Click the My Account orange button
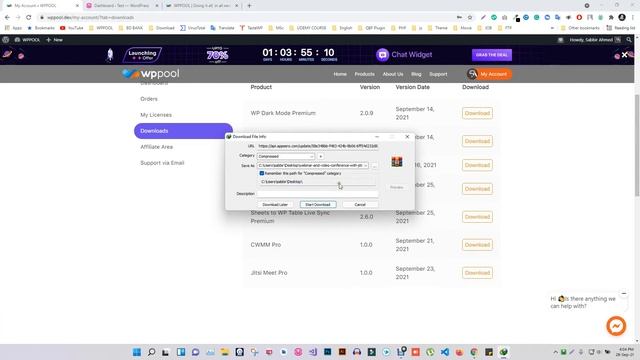This screenshot has height=360, width=640. click(x=489, y=74)
